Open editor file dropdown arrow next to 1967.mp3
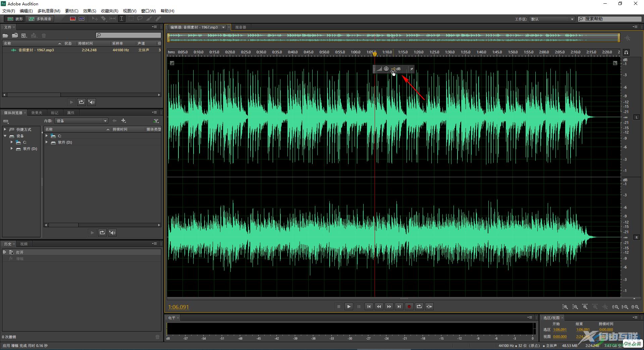644x350 pixels. point(223,27)
